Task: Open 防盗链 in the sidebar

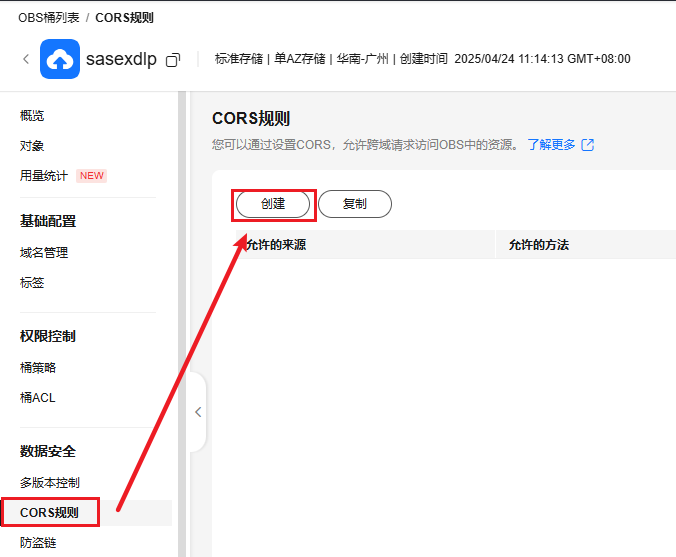Action: coord(38,544)
